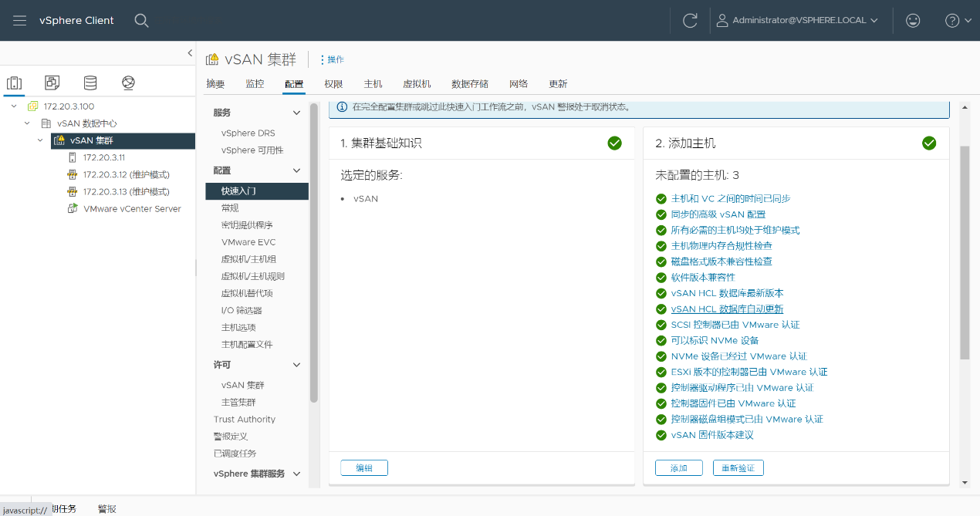Switch to 虚拟机 tab

[417, 84]
